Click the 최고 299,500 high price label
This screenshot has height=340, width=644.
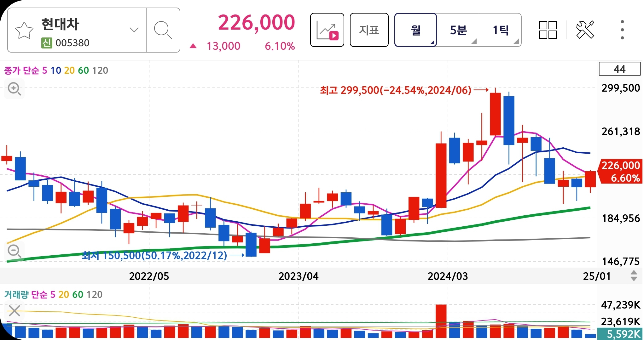point(396,90)
